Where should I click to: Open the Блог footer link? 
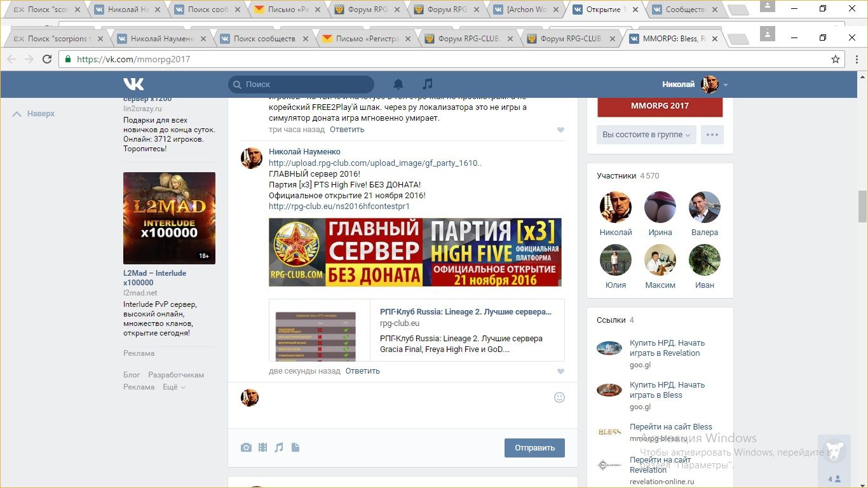[132, 375]
